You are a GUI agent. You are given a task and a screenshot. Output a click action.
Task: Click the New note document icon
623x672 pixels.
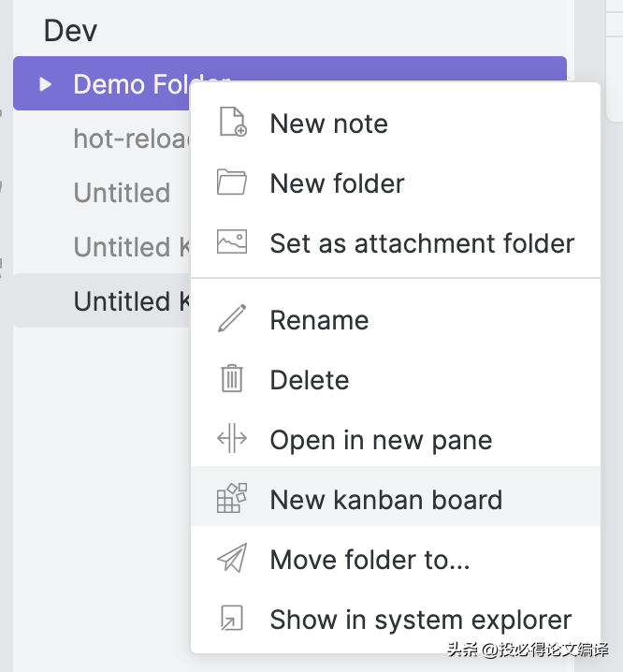[x=232, y=123]
